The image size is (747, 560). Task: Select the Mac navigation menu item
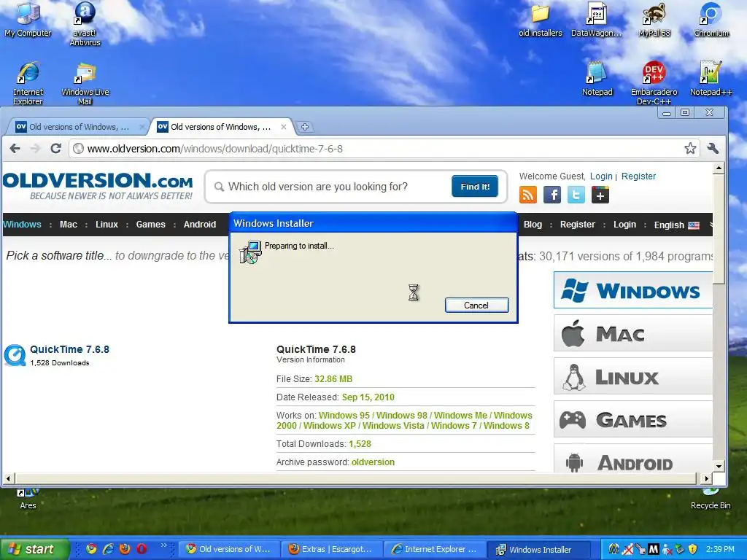(x=68, y=225)
